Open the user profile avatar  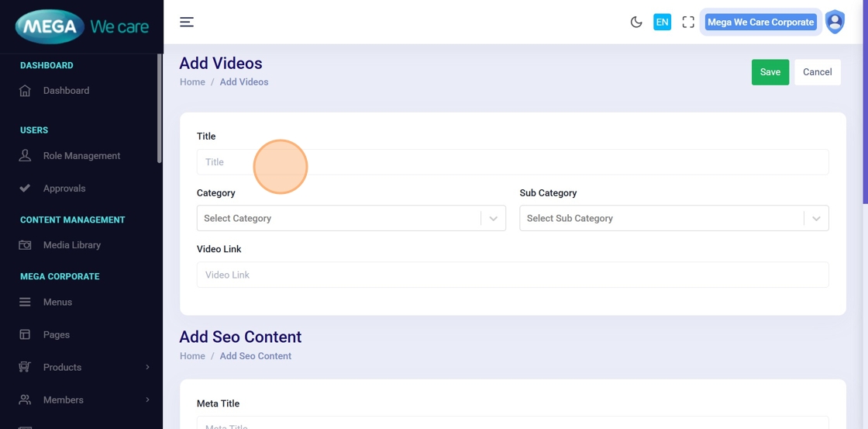pos(835,22)
